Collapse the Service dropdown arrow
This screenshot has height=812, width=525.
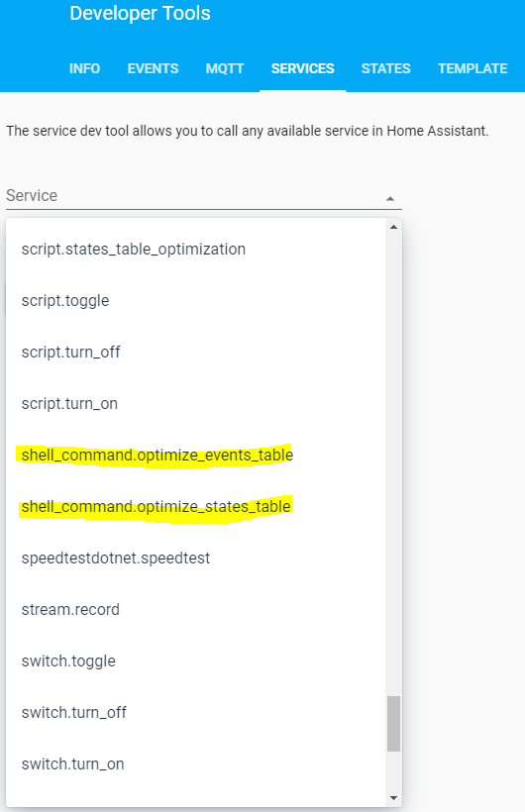pyautogui.click(x=390, y=198)
